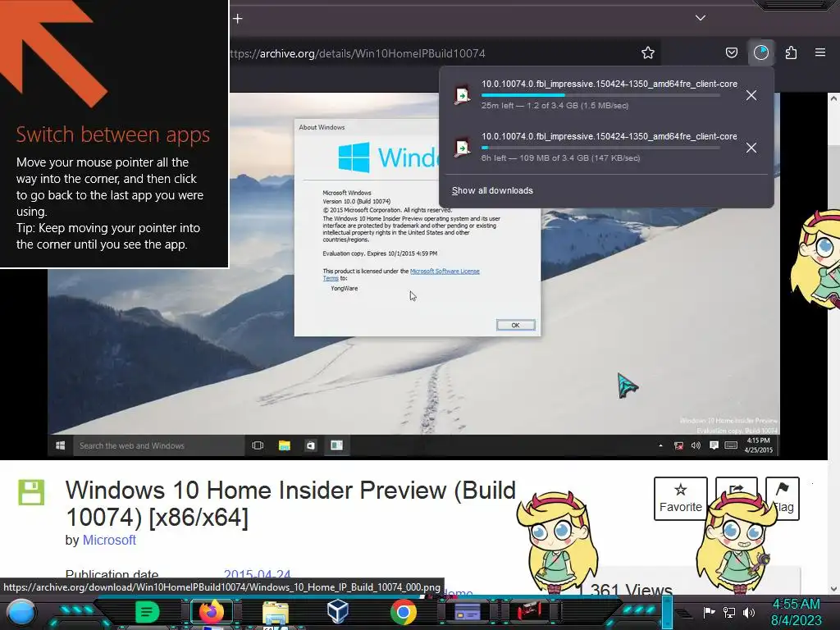This screenshot has width=840, height=630.
Task: Open the Action Center flag tray icon
Action: [x=709, y=612]
